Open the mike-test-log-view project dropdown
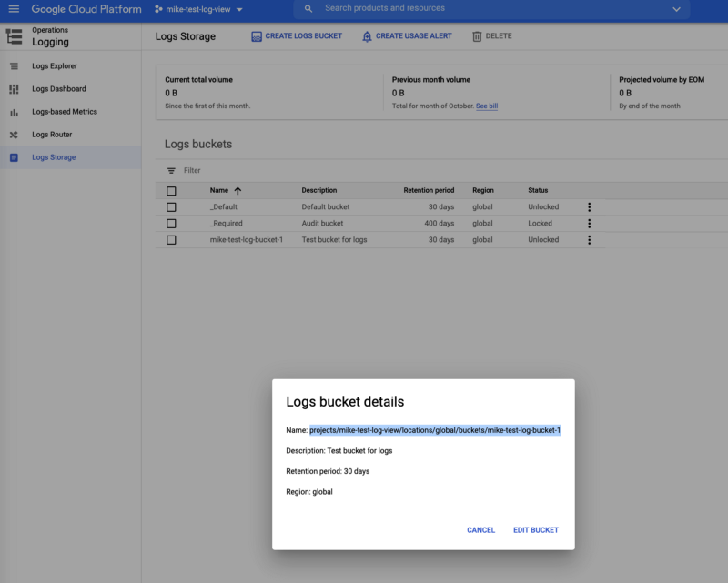The height and width of the screenshot is (583, 728). [198, 9]
